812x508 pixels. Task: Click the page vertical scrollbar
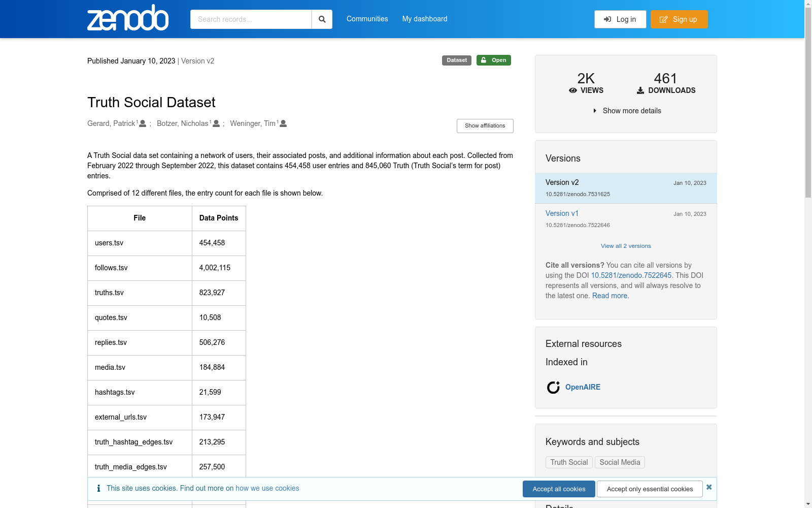pyautogui.click(x=808, y=102)
